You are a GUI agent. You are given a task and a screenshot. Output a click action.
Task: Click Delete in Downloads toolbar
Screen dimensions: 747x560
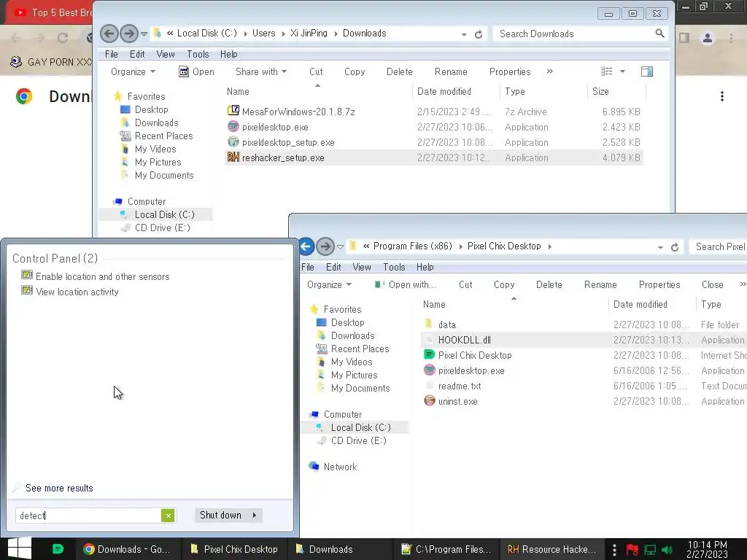[x=399, y=71]
